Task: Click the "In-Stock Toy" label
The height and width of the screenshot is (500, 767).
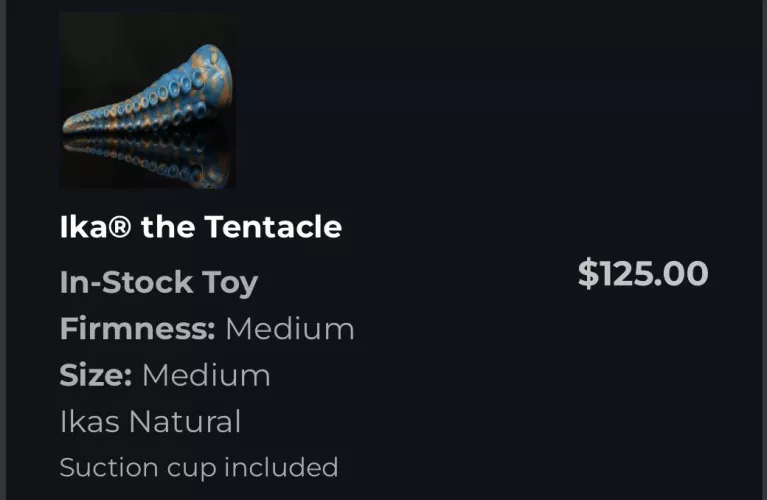Action: pos(158,282)
